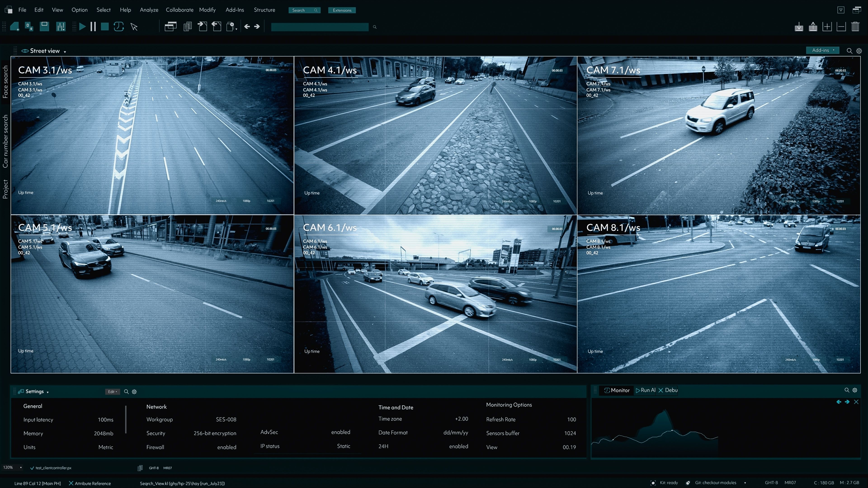Viewport: 868px width, 488px height.
Task: Select the cursor/pointer tool
Action: 134,27
